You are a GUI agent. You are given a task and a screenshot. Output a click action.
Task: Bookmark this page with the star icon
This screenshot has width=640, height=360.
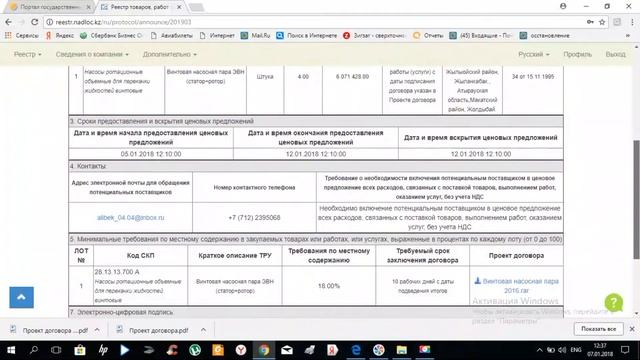pos(602,22)
